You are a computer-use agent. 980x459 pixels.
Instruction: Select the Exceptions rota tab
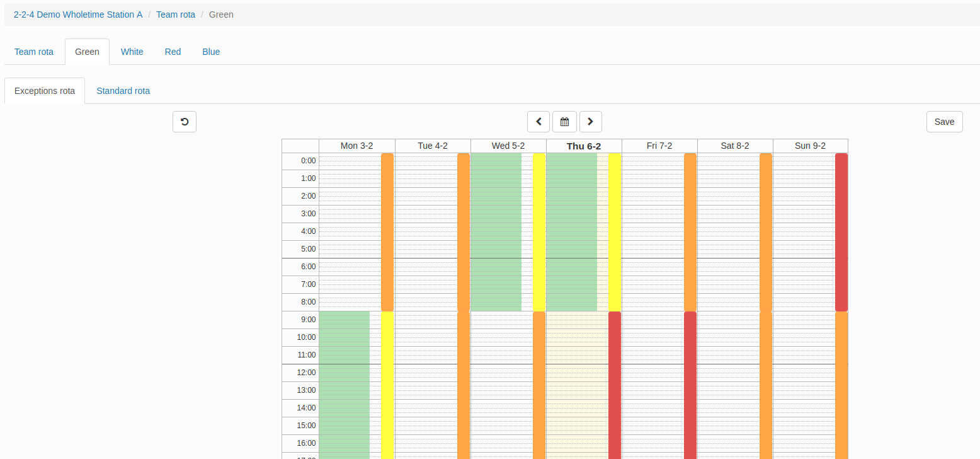point(45,91)
